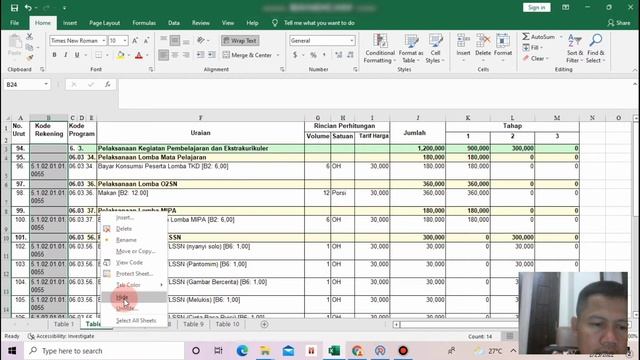This screenshot has height=360, width=640.
Task: Click Increase Indent icon
Action: tap(211, 55)
